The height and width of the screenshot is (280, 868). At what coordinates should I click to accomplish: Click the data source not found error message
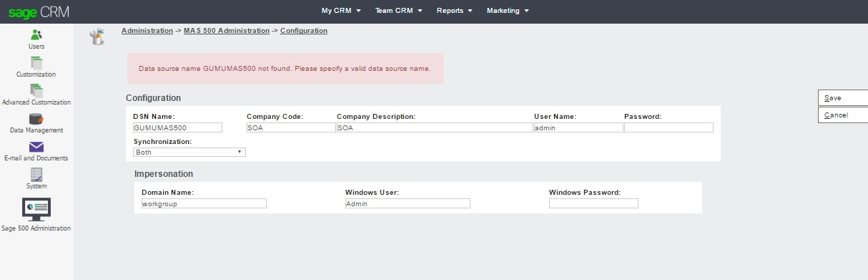(x=285, y=69)
